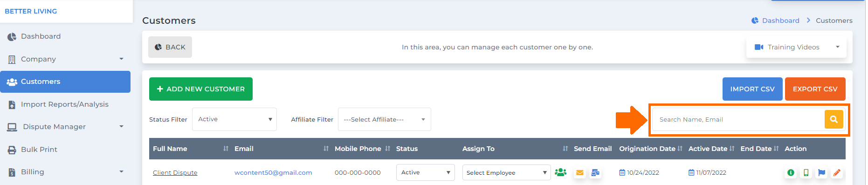Screen dimensions: 868x185
Task: Click the Add New Customer button
Action: click(x=201, y=89)
